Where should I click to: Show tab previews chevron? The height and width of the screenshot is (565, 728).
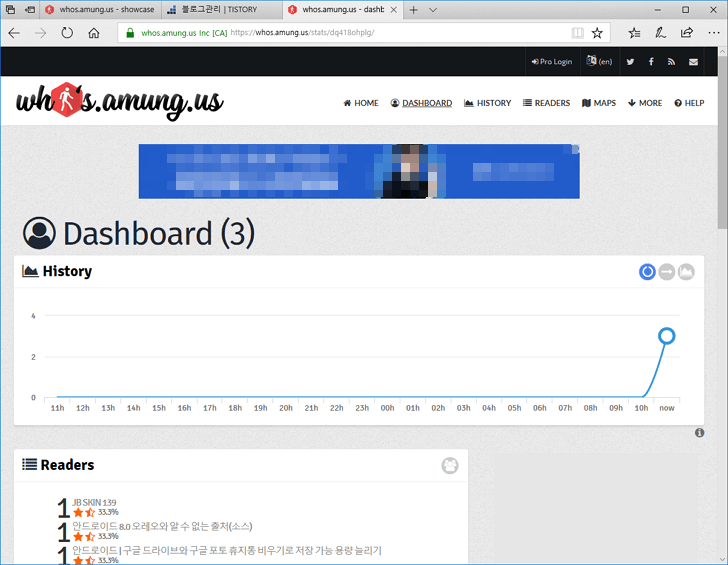coord(433,10)
